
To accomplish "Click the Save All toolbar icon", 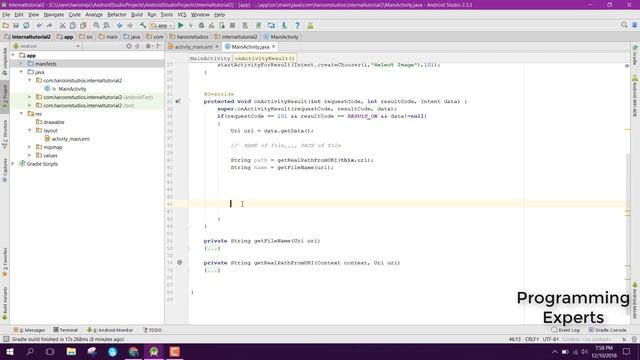I will (x=16, y=25).
